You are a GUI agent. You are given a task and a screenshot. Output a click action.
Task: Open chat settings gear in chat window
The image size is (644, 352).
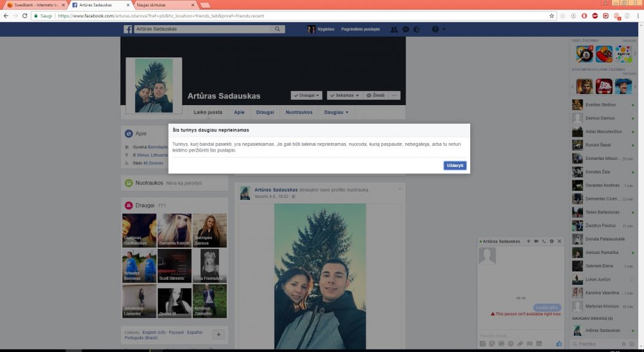pyautogui.click(x=552, y=241)
